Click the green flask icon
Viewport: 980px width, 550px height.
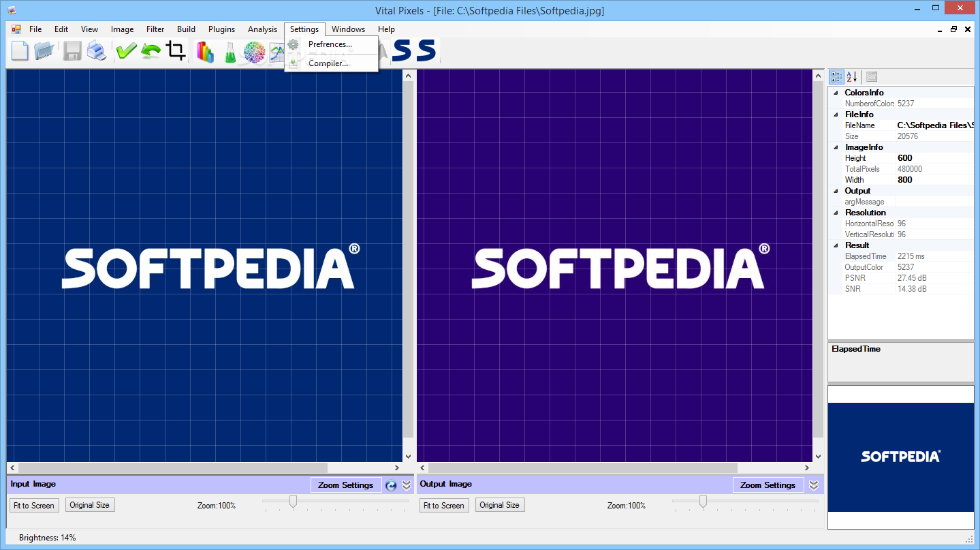tap(230, 52)
